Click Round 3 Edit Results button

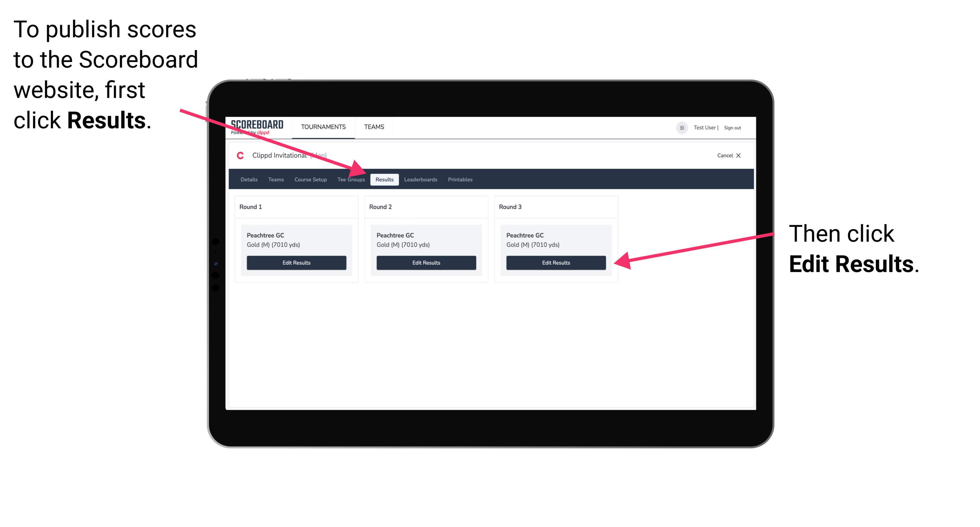tap(555, 263)
